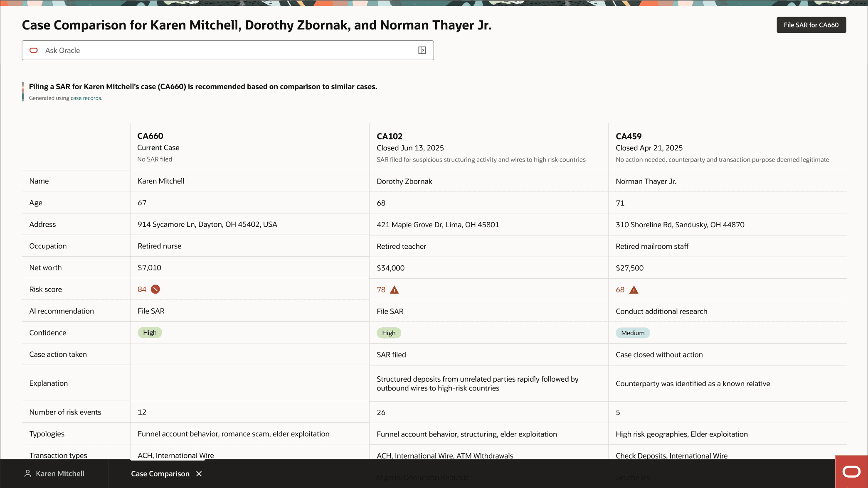Screen dimensions: 868x488
Task: Close the Case Comparison tab
Action: pyautogui.click(x=199, y=473)
